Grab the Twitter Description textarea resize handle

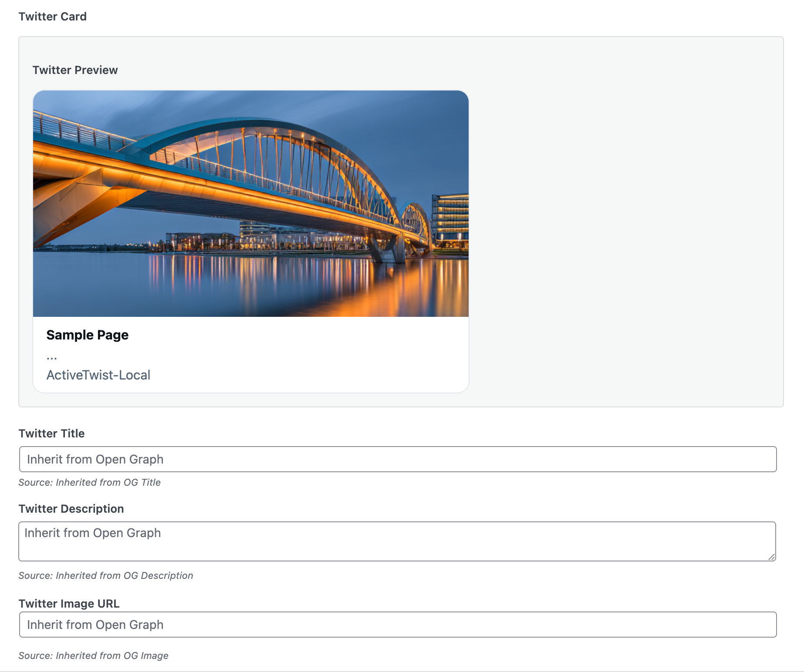[771, 557]
